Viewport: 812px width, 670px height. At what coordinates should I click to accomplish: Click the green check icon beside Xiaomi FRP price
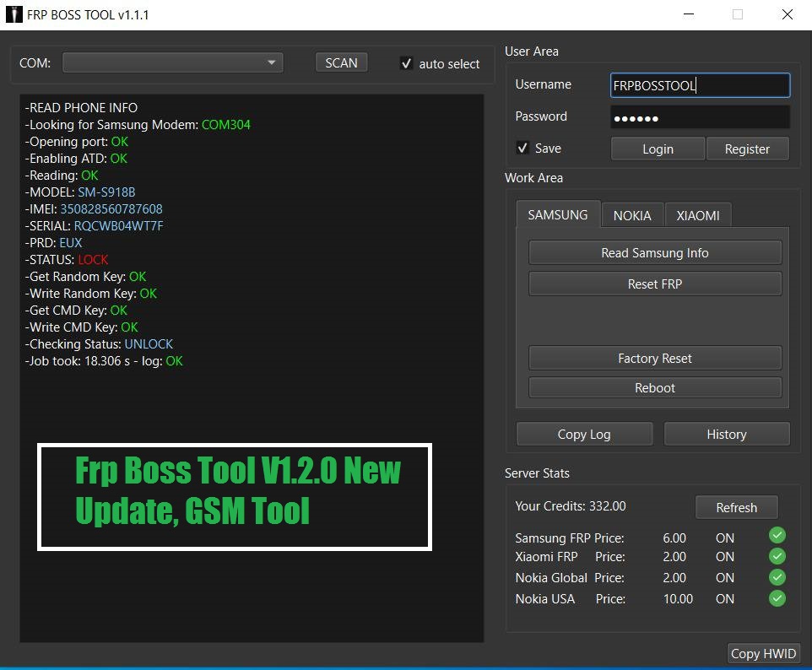click(x=777, y=556)
